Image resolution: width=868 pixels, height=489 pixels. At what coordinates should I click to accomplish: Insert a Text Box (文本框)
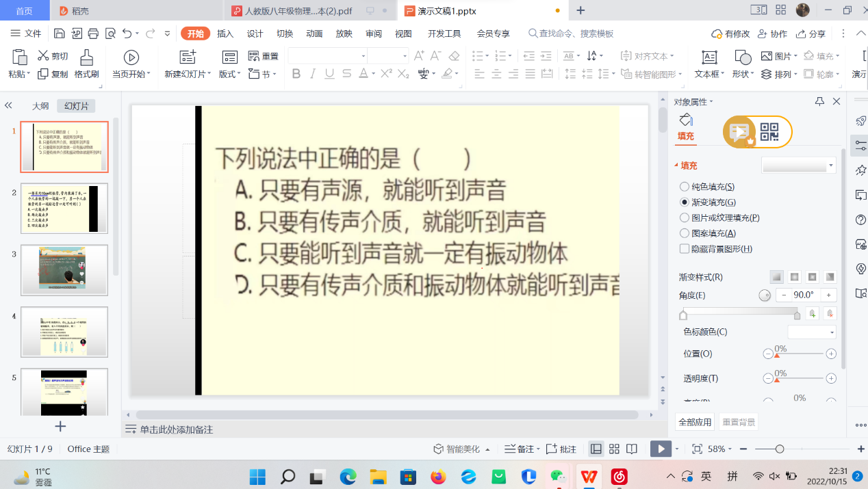(x=709, y=57)
